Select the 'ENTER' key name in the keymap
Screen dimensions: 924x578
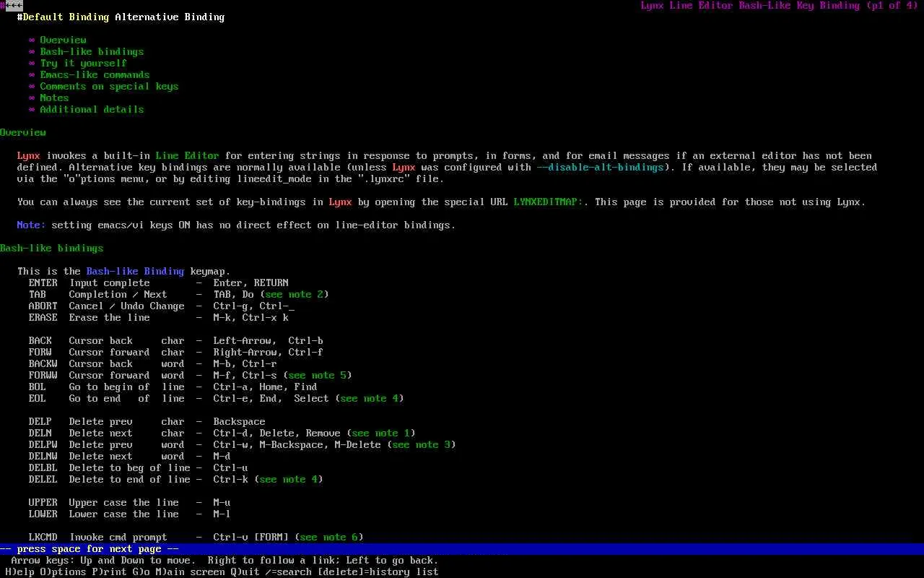pyautogui.click(x=43, y=283)
